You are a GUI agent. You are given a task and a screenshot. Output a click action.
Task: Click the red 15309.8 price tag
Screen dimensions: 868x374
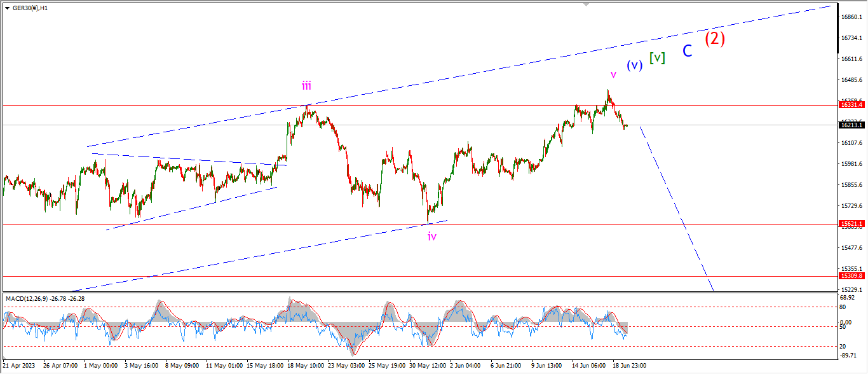pos(851,276)
